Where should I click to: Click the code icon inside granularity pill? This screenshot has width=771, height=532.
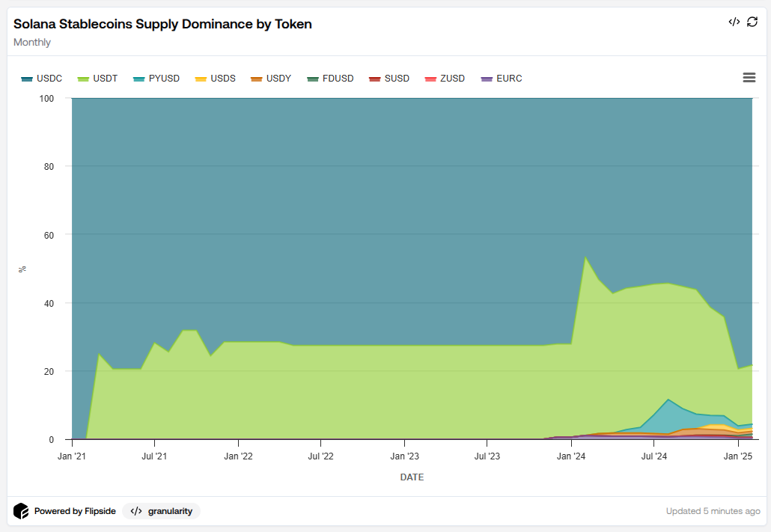[135, 511]
